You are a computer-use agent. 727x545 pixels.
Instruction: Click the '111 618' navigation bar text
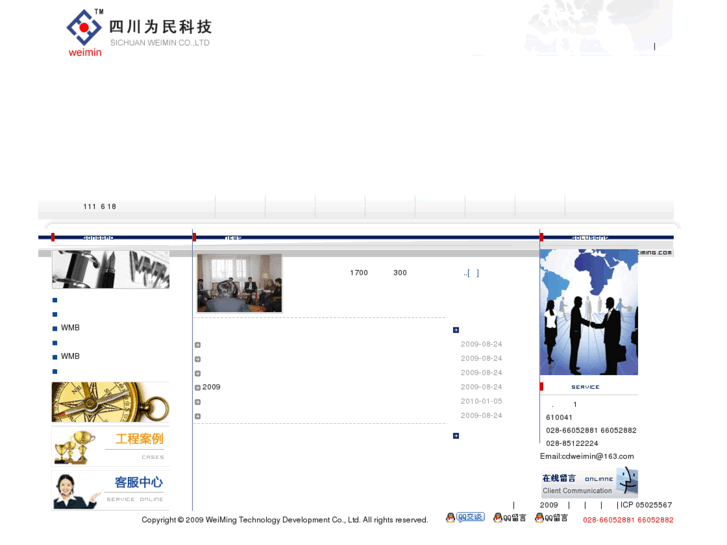100,206
